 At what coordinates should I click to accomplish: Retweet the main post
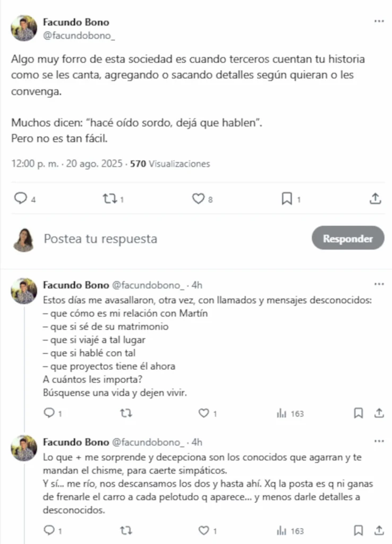click(x=110, y=199)
